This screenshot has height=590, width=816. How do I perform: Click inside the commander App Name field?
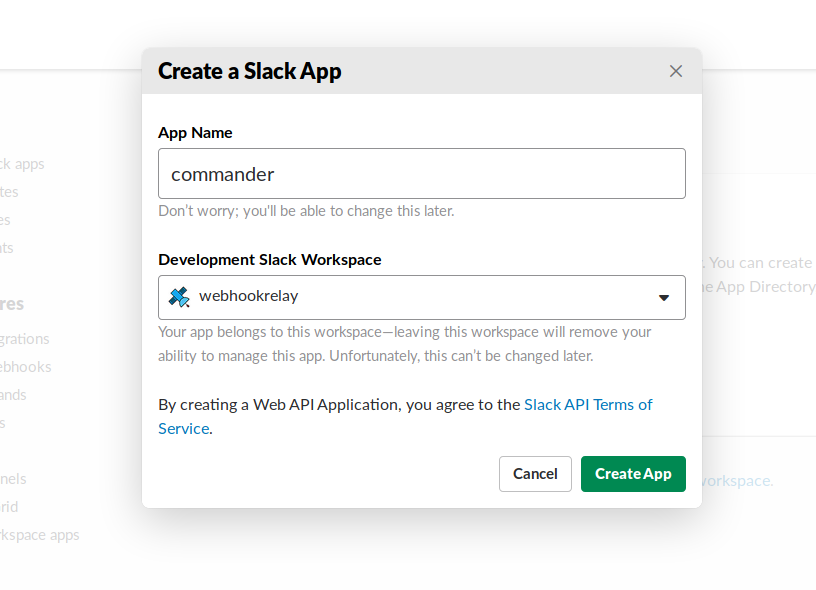pyautogui.click(x=420, y=173)
